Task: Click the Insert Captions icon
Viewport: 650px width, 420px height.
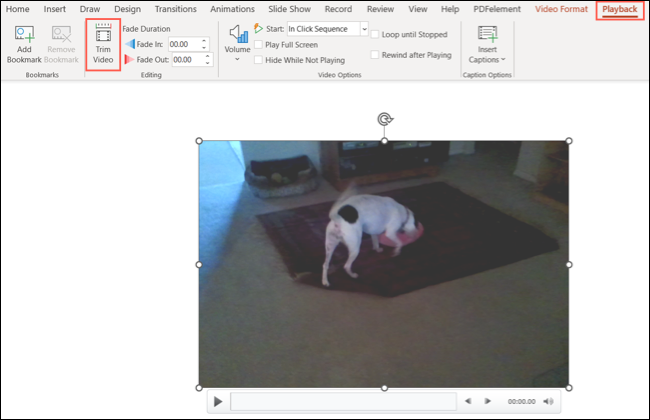Action: click(x=487, y=34)
